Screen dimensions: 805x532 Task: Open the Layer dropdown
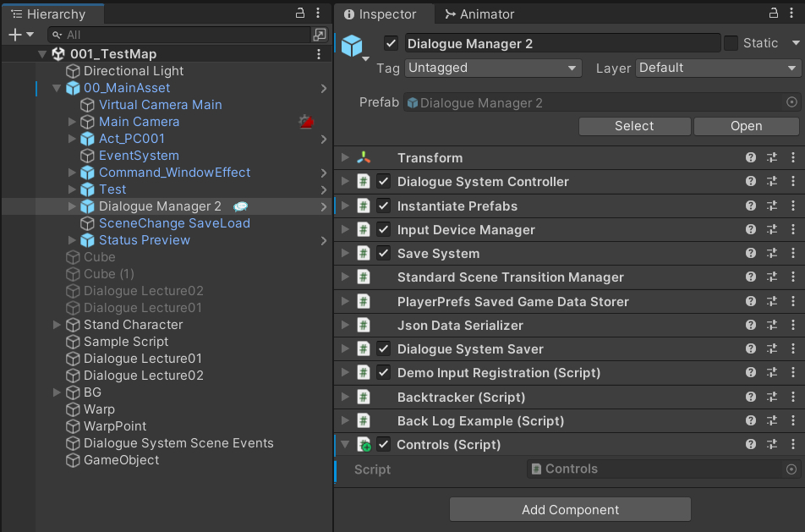pyautogui.click(x=718, y=68)
